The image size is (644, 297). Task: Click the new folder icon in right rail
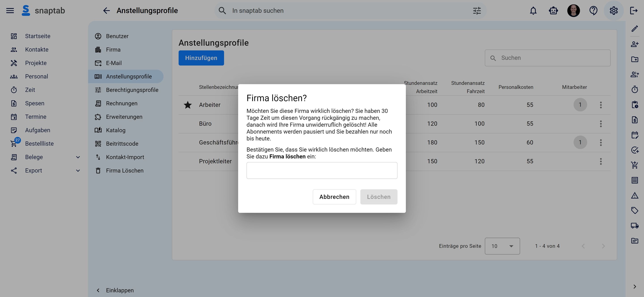pyautogui.click(x=635, y=59)
